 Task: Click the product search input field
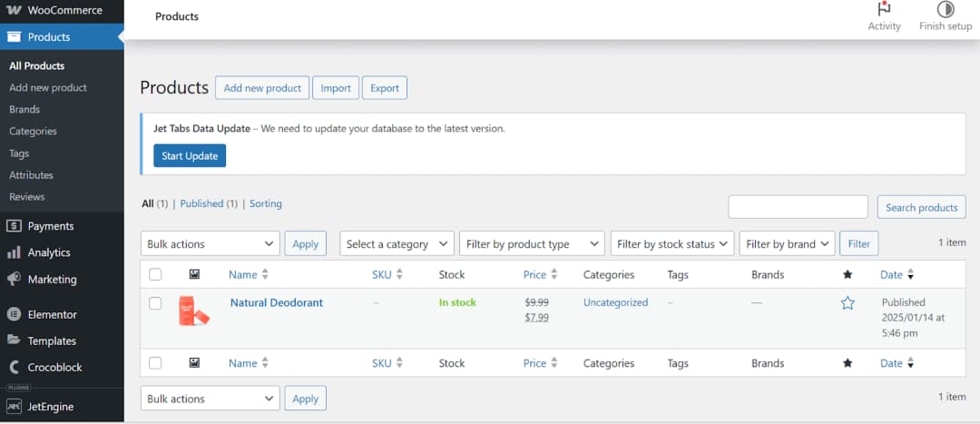click(799, 207)
